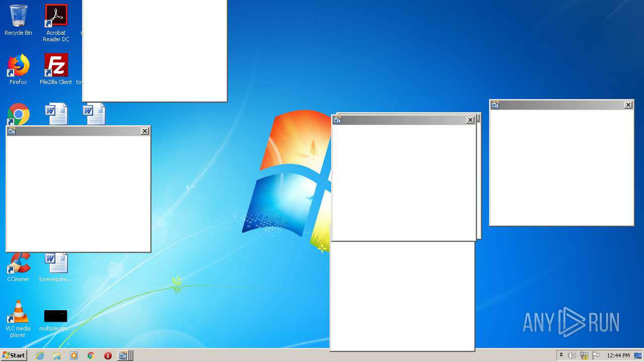Open Windows Media Player from the taskbar
The height and width of the screenshot is (362, 644).
[x=74, y=355]
